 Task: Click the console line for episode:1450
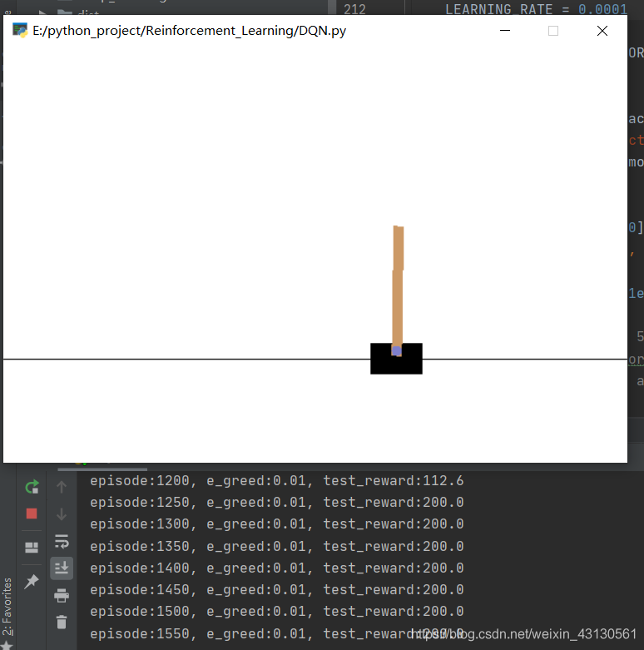[x=277, y=589]
